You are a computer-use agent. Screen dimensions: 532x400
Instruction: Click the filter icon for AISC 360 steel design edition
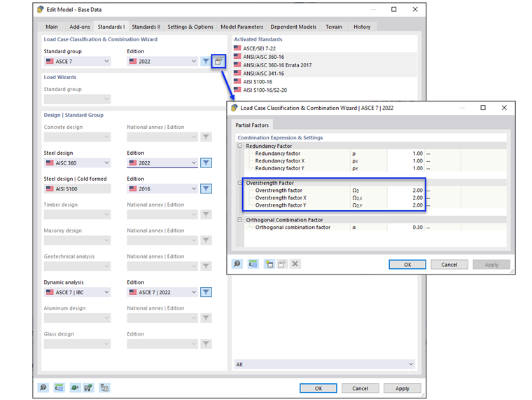pos(206,163)
